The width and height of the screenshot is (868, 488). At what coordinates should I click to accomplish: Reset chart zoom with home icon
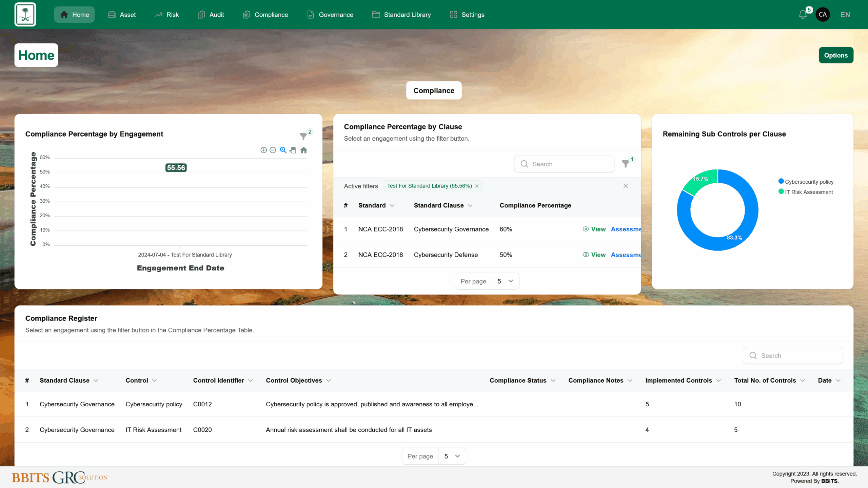pos(303,150)
